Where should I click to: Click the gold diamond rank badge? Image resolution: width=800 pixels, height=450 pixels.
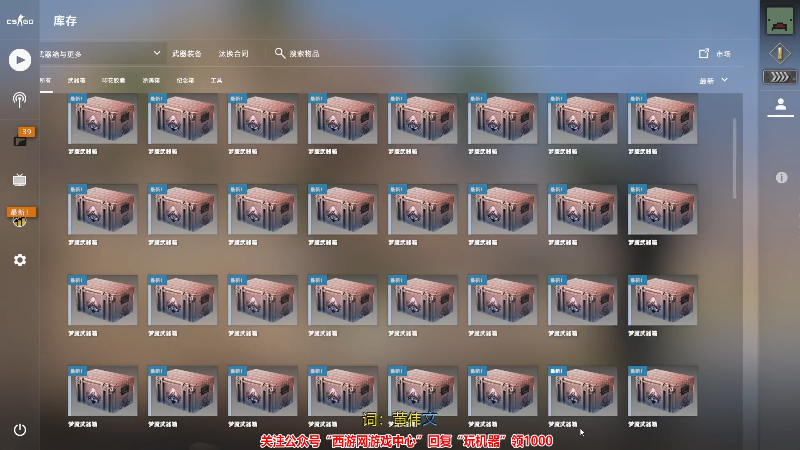pyautogui.click(x=780, y=53)
